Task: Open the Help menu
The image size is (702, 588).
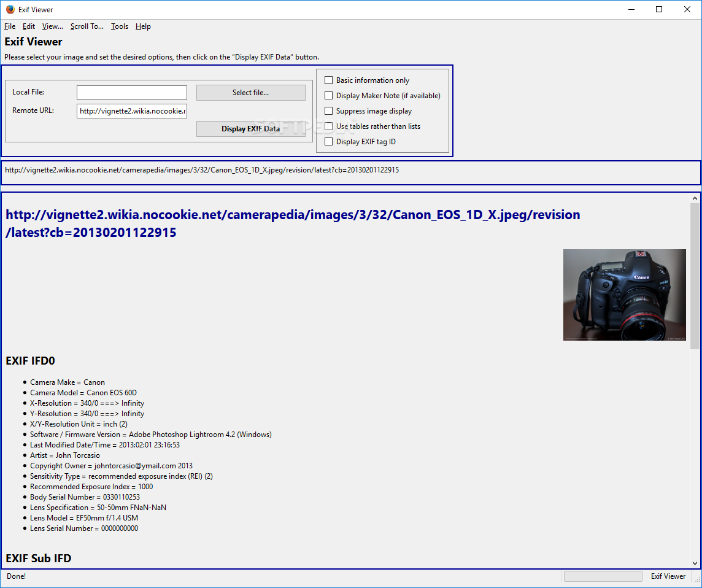Action: coord(143,26)
